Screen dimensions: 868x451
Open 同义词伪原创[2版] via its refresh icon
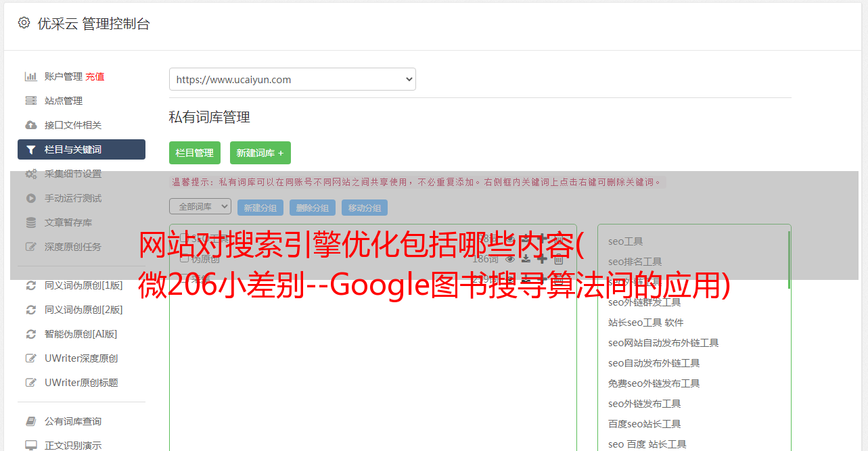(31, 310)
